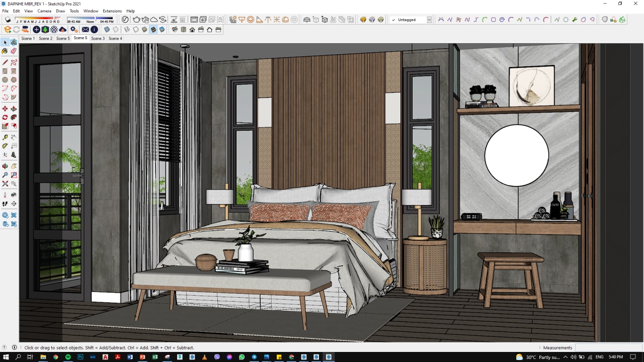This screenshot has height=362, width=644.
Task: Select the arrow Select tool
Action: (x=4, y=42)
